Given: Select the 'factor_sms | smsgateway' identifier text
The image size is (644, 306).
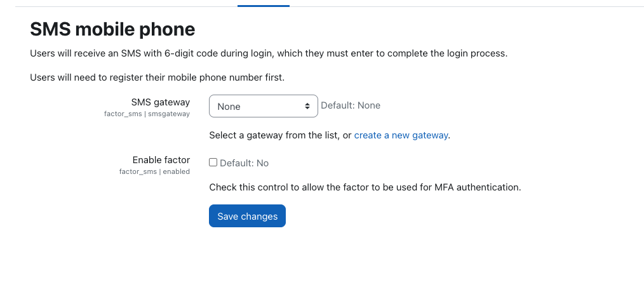Looking at the screenshot, I should coord(147,114).
